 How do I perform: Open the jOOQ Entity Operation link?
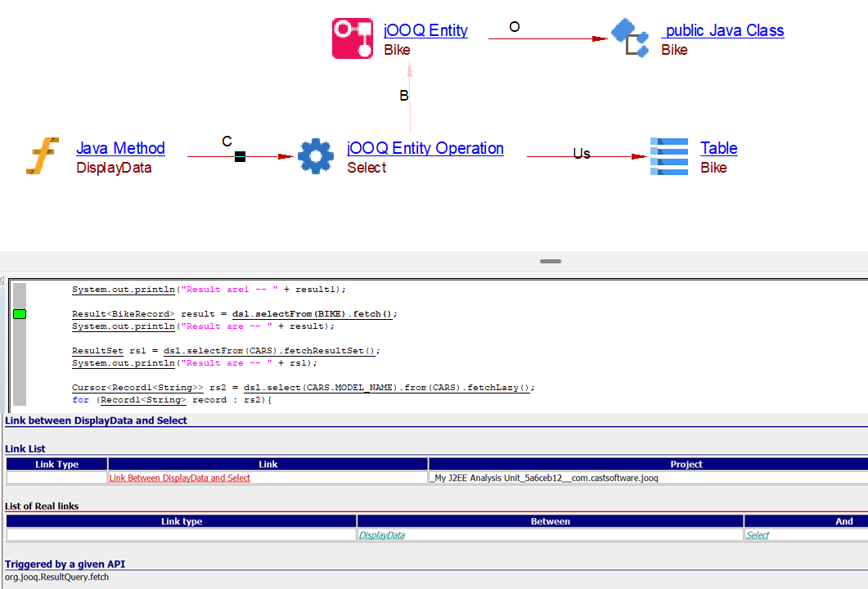coord(425,148)
